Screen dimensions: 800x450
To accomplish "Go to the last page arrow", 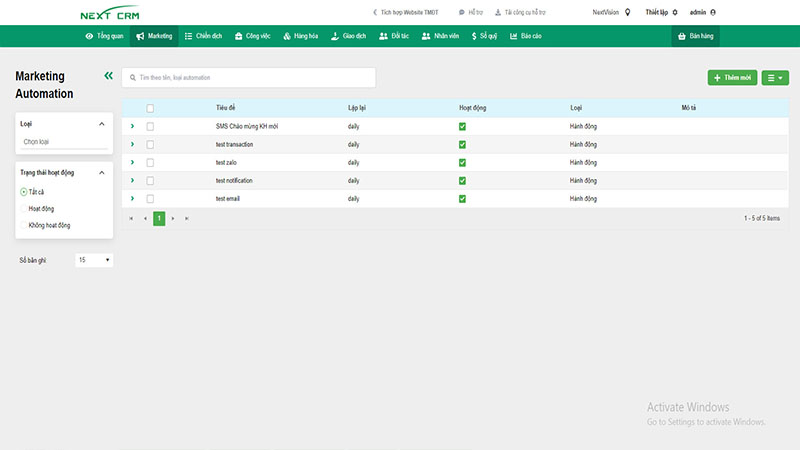I will 187,218.
